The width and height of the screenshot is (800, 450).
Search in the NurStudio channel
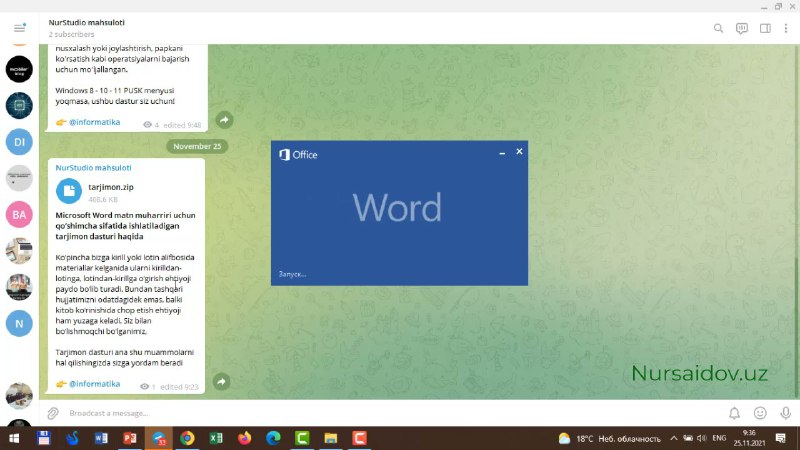[x=718, y=29]
